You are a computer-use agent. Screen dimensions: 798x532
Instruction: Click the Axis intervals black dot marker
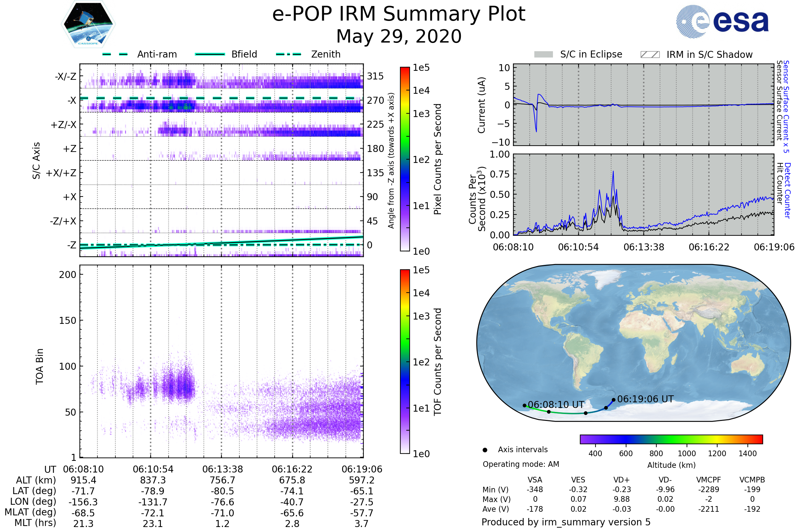pos(485,450)
